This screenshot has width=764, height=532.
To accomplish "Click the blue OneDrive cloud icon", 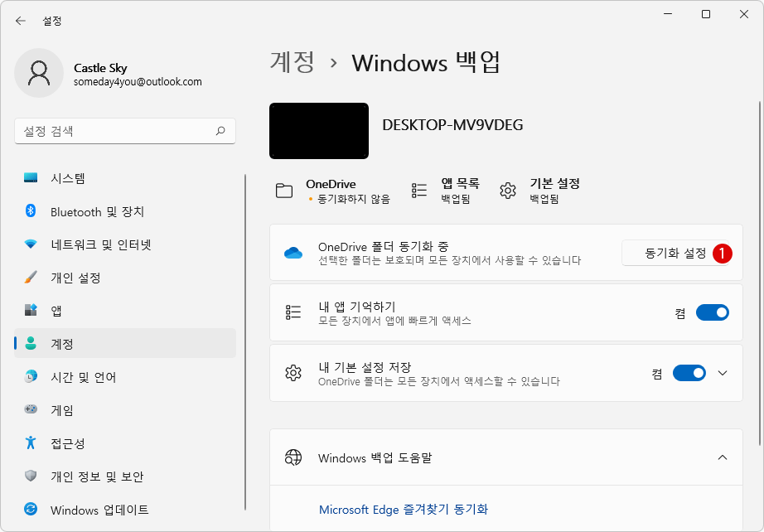I will [x=293, y=253].
